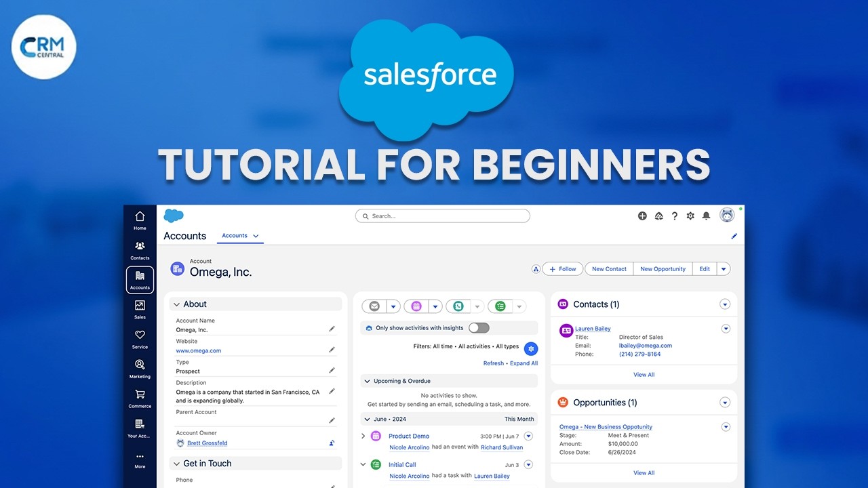This screenshot has height=488, width=868.
Task: Open activity timeline filter settings gear
Action: pyautogui.click(x=531, y=348)
